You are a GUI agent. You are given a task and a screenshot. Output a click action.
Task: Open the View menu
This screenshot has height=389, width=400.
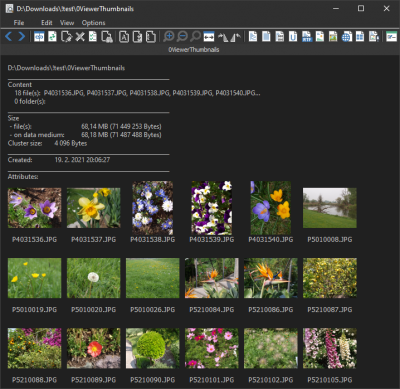pyautogui.click(x=67, y=23)
